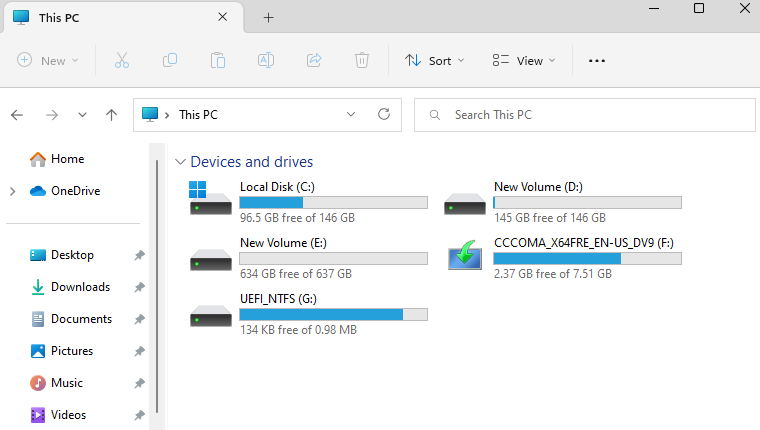The width and height of the screenshot is (760, 430).
Task: Click the Rename icon in toolbar
Action: click(x=266, y=61)
